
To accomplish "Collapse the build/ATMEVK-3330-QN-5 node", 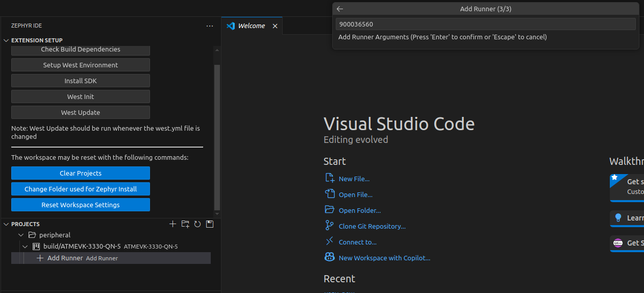I will tap(25, 247).
